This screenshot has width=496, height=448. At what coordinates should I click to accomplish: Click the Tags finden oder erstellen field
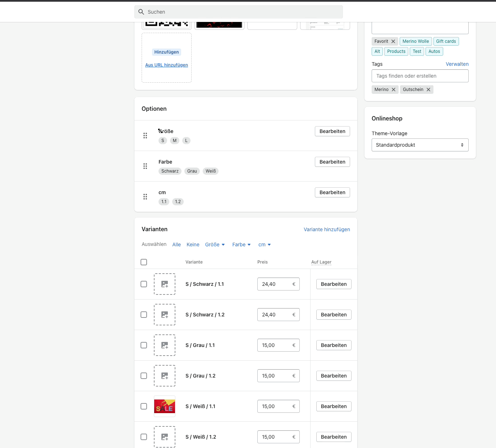(420, 76)
